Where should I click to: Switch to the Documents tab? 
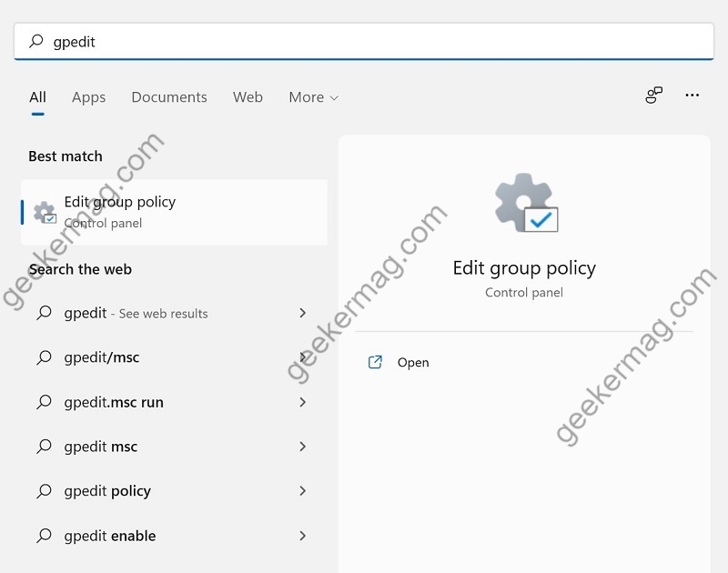169,97
